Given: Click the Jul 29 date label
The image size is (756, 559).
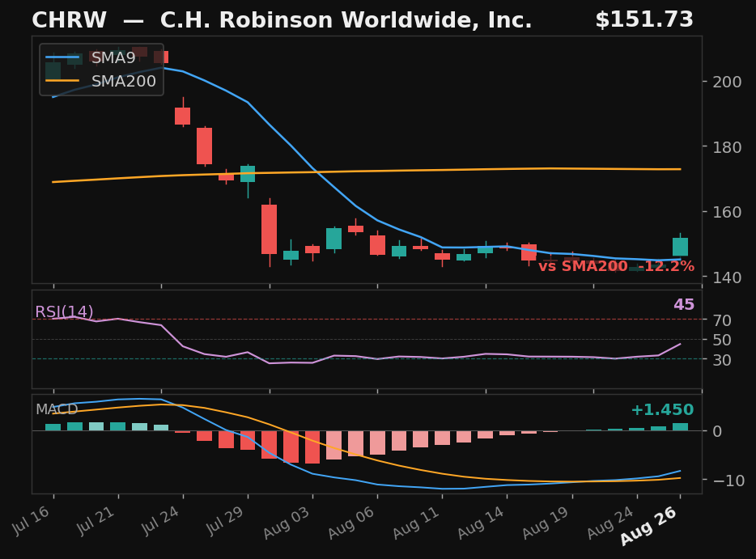Looking at the screenshot, I should pyautogui.click(x=226, y=520).
